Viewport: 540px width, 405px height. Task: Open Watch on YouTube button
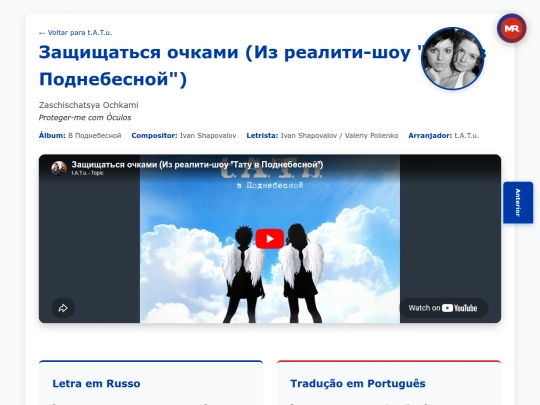click(x=443, y=308)
